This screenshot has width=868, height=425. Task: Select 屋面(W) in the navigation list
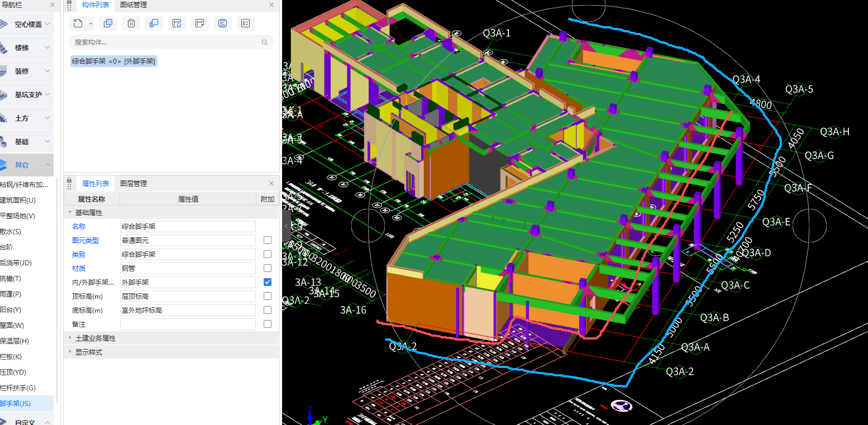pyautogui.click(x=12, y=325)
